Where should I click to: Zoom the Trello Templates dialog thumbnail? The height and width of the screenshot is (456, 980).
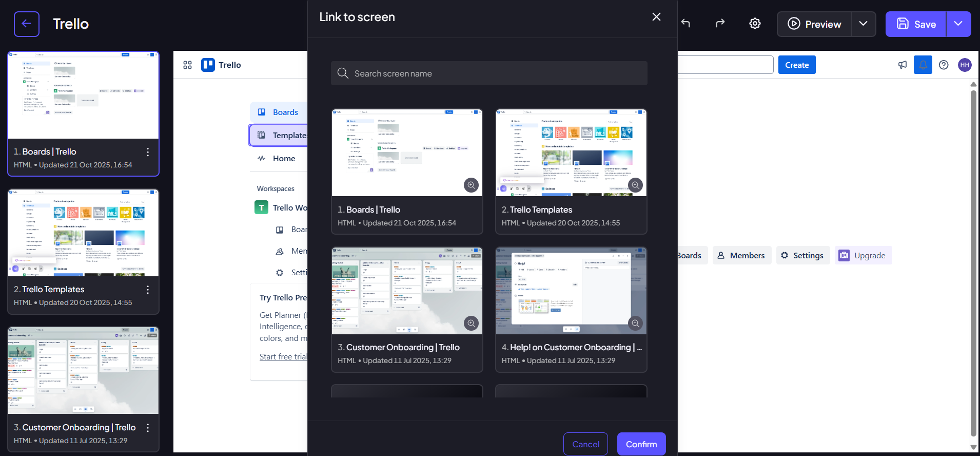point(635,185)
